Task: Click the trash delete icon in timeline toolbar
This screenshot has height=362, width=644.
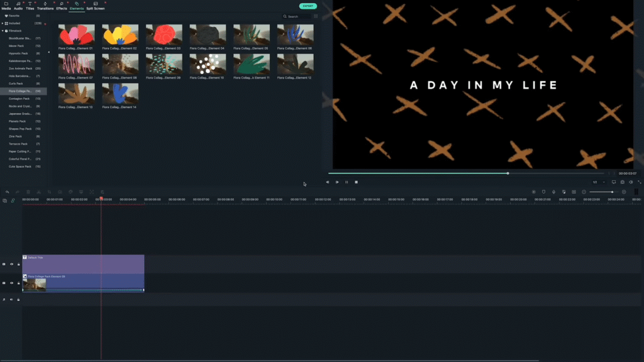Action: click(x=28, y=192)
